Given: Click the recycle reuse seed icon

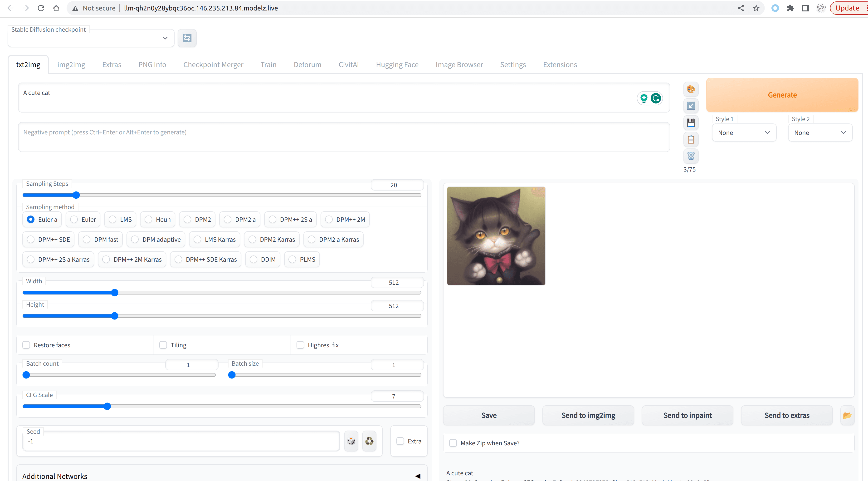Looking at the screenshot, I should tap(369, 441).
